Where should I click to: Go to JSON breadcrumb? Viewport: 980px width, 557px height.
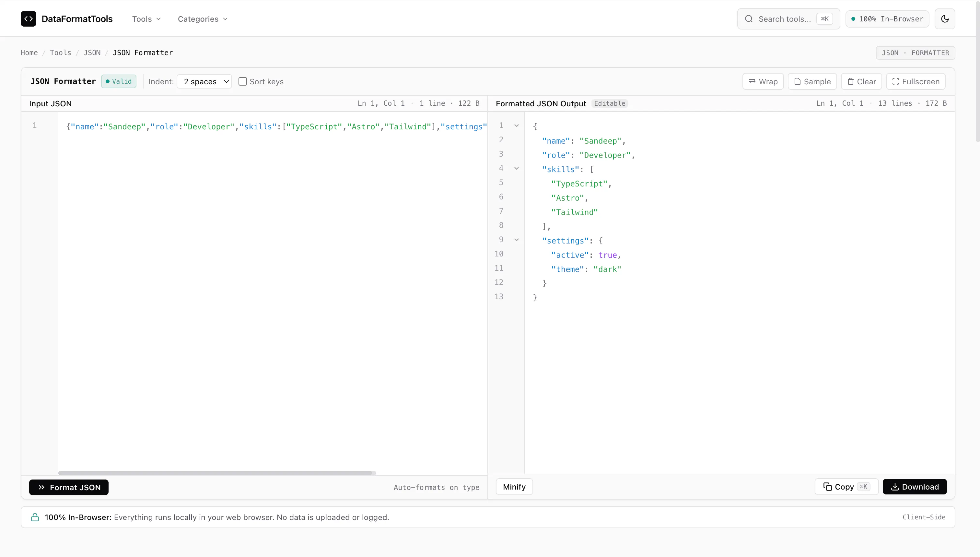[x=92, y=53]
